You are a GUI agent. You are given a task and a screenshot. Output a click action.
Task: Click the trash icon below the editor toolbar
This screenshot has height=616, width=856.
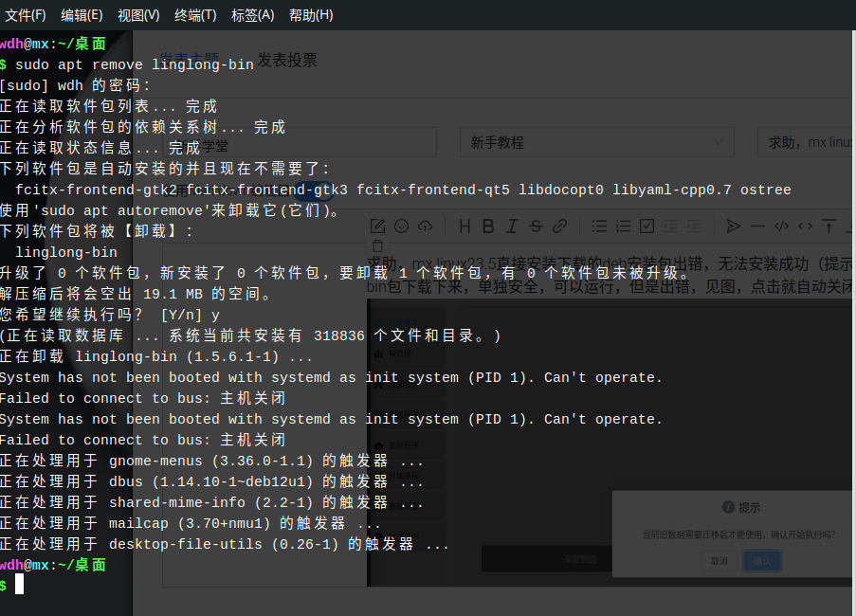pos(378,246)
